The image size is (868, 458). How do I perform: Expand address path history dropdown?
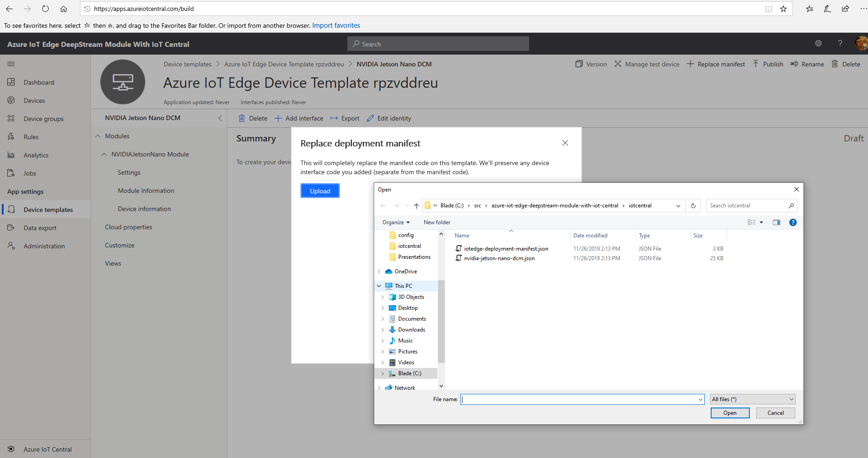click(x=678, y=206)
